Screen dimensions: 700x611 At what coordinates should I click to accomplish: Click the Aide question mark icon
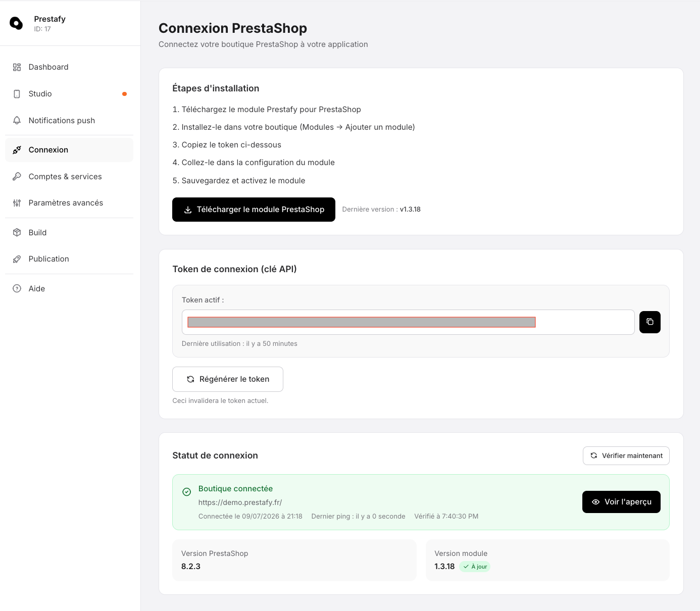tap(17, 289)
